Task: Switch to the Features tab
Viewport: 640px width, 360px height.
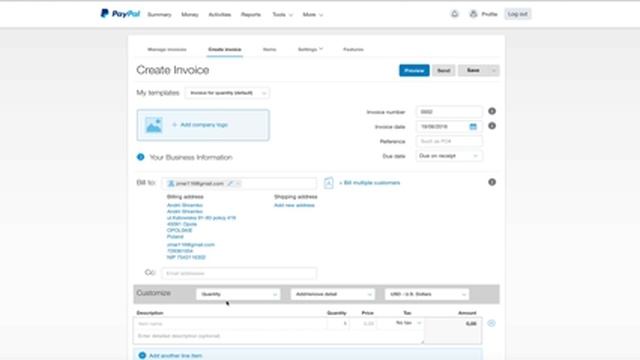Action: [x=353, y=49]
